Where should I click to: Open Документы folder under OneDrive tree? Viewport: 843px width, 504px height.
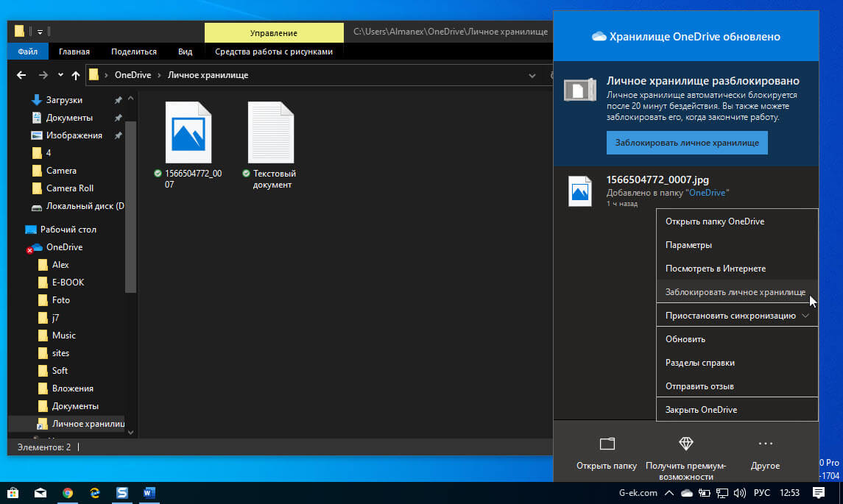tap(75, 406)
